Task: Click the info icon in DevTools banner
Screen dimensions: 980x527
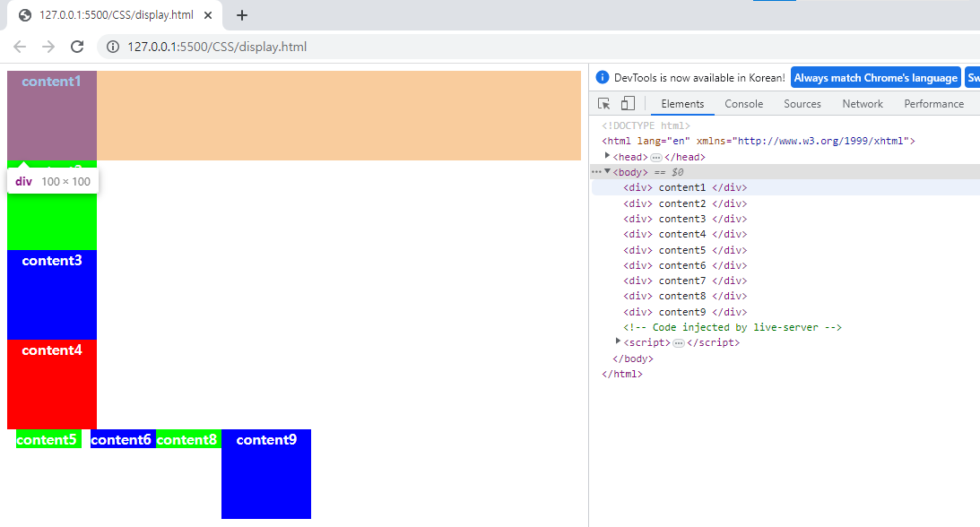Action: point(603,77)
